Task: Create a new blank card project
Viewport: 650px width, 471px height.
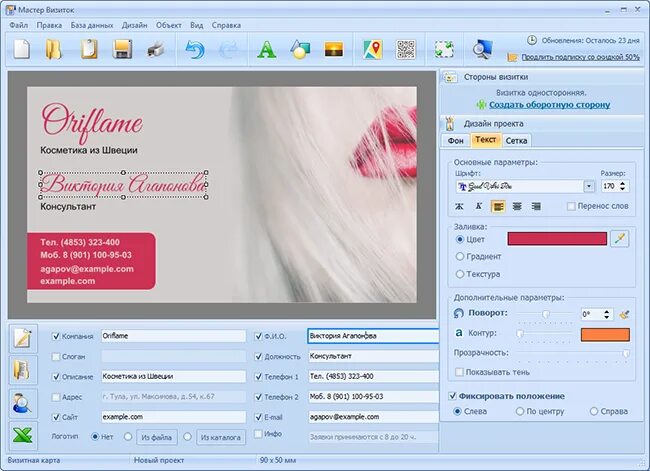Action: tap(22, 49)
